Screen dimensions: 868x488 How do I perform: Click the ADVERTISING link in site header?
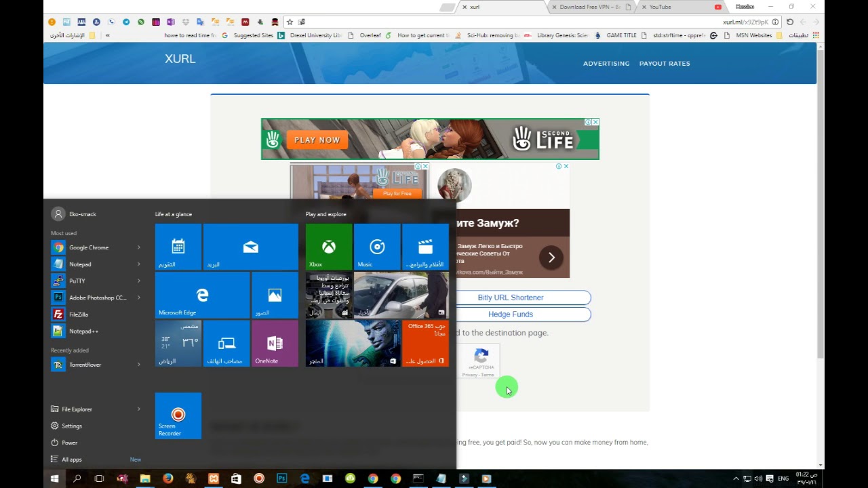(606, 63)
